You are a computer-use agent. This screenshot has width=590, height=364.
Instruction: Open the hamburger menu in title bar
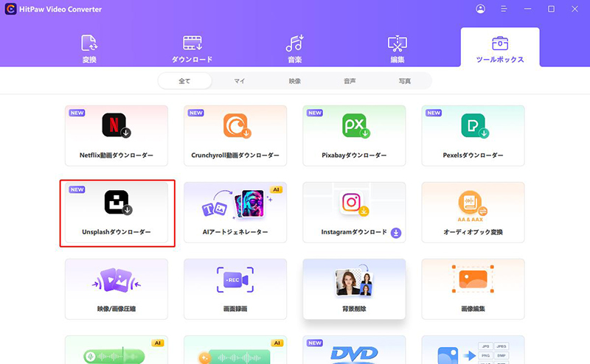[504, 9]
